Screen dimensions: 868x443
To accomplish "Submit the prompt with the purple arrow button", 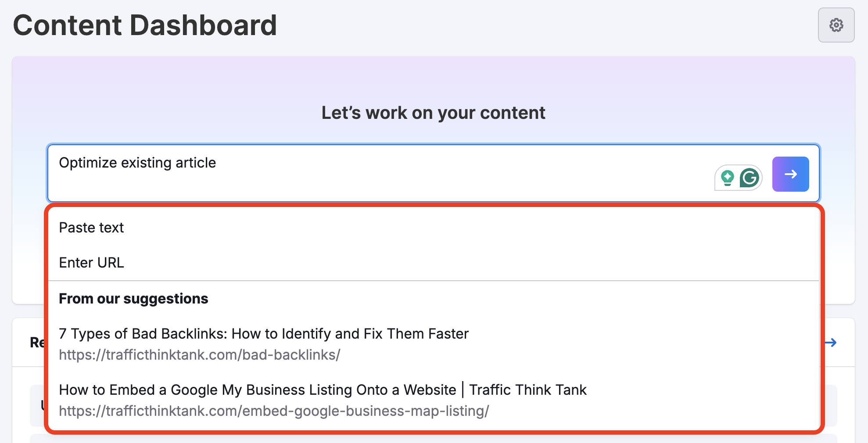I will pos(790,174).
